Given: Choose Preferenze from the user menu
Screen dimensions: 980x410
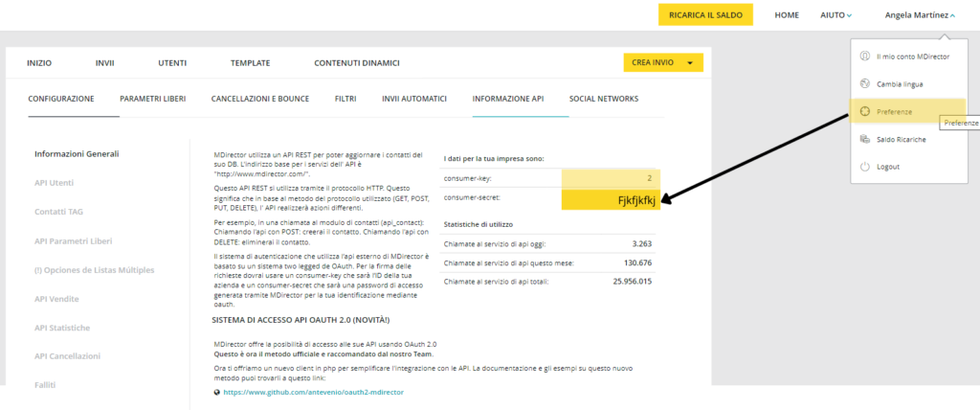Looking at the screenshot, I should pos(894,112).
